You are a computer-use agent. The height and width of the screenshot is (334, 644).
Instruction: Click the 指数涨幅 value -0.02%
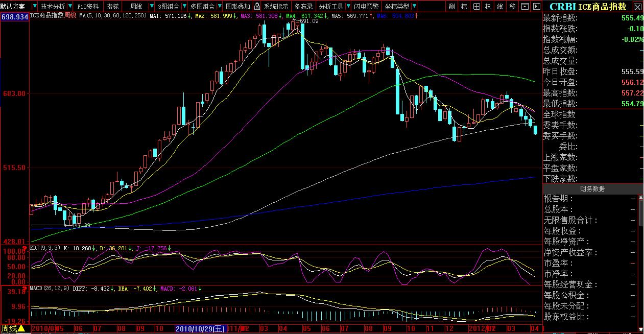click(x=632, y=39)
